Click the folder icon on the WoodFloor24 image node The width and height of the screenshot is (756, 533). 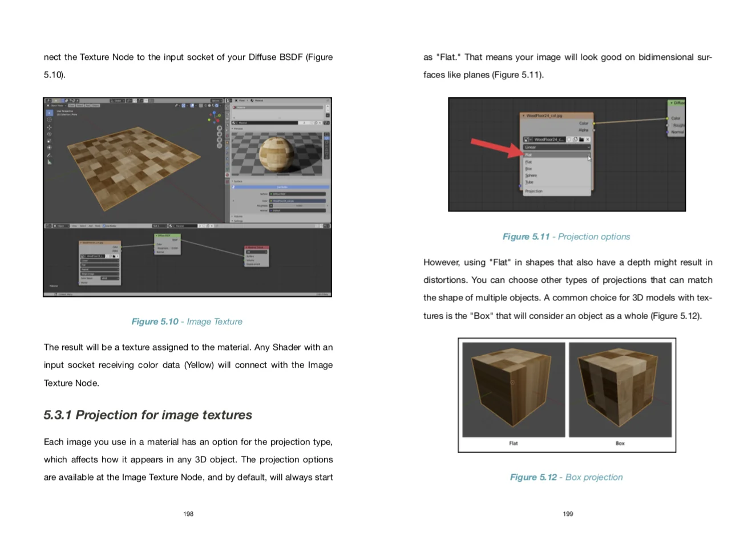click(582, 139)
